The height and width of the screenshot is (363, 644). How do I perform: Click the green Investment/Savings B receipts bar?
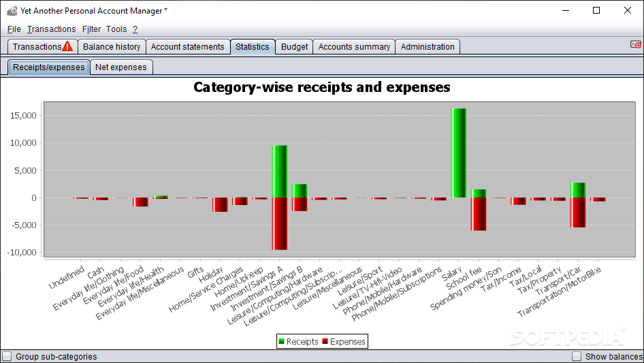click(x=300, y=191)
